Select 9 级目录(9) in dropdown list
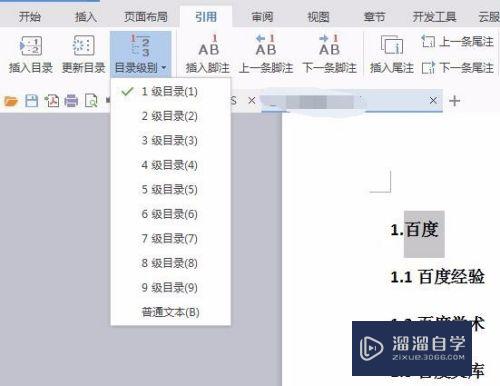500x386 pixels. click(x=170, y=287)
